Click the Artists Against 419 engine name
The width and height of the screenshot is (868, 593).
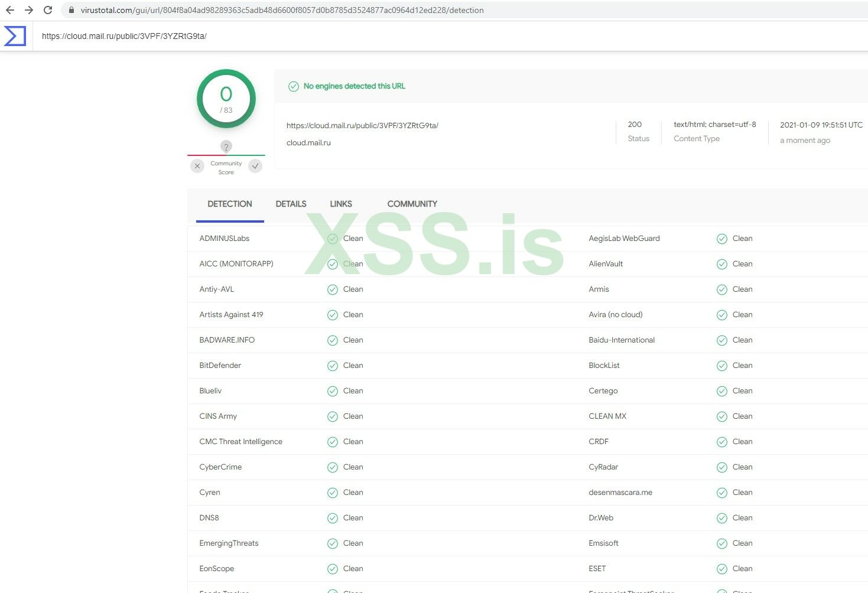pos(231,315)
